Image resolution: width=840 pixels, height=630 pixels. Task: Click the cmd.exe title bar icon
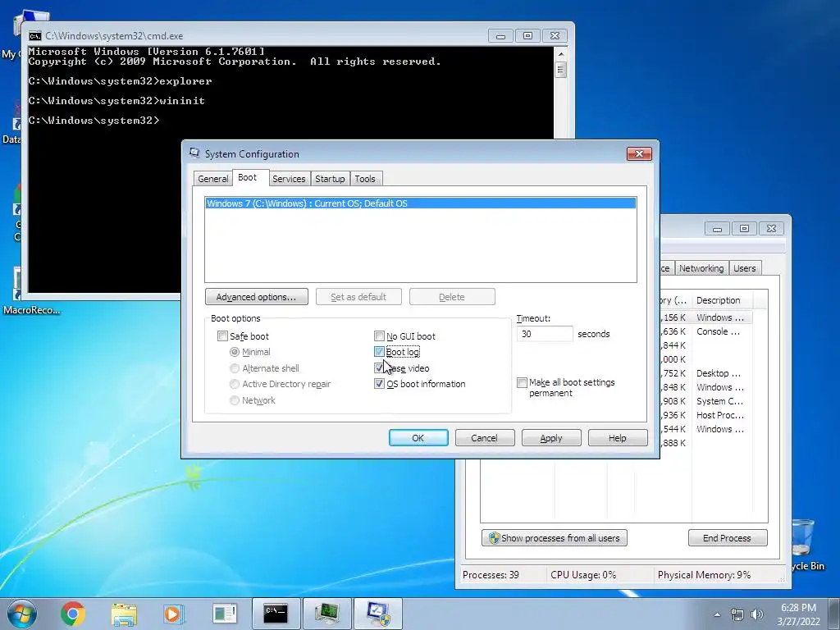pos(34,36)
